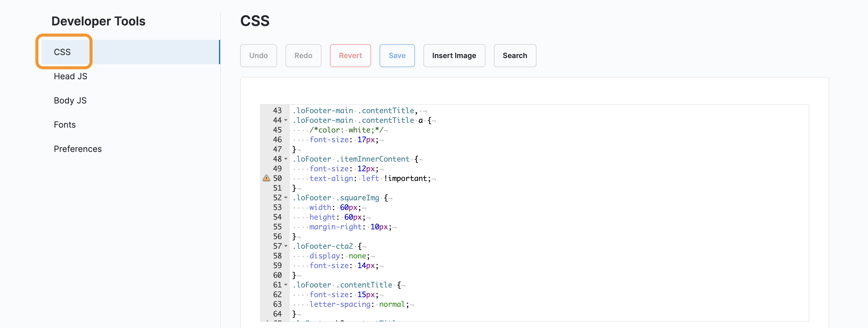Screen dimensions: 868x328
Task: Click the Redo button in the toolbar
Action: point(303,55)
